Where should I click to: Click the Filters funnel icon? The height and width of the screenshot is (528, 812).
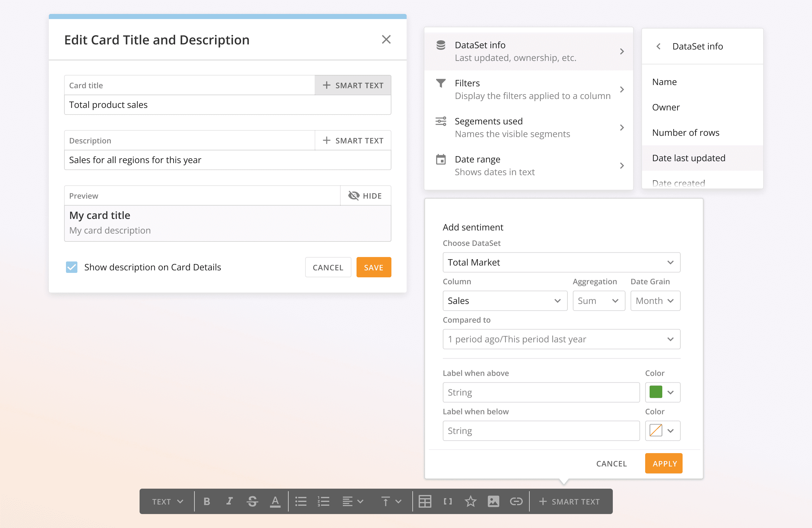441,83
